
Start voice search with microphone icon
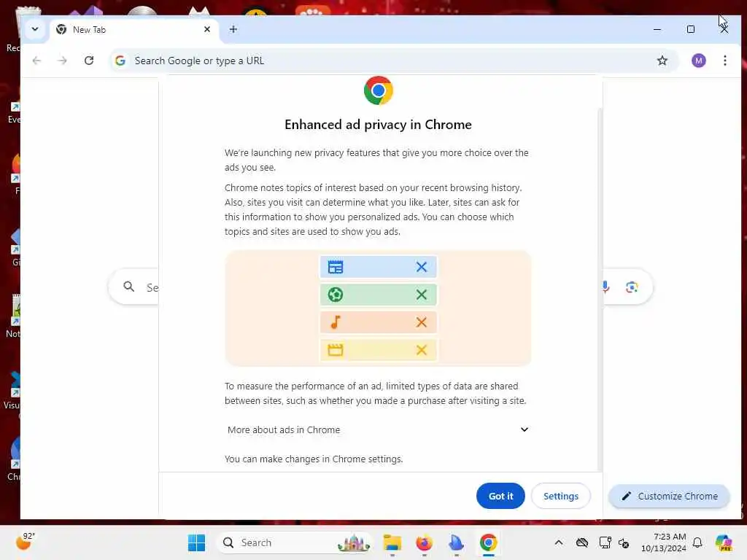(605, 287)
